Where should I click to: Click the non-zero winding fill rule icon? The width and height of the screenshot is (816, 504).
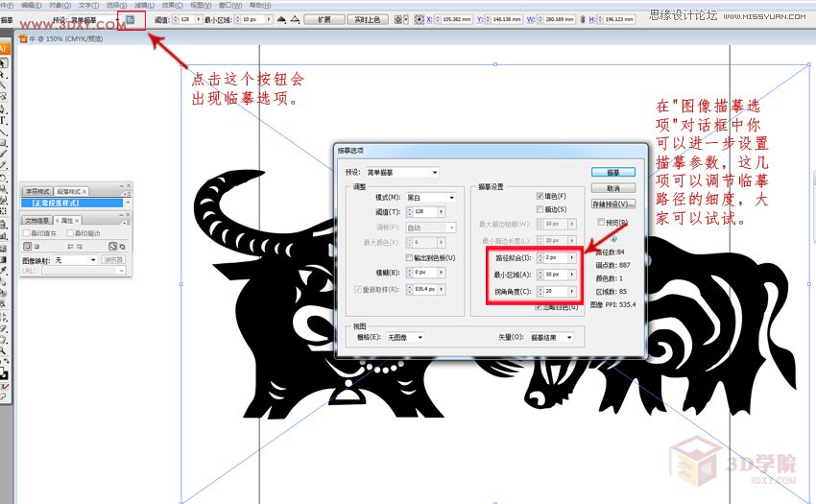click(x=112, y=247)
